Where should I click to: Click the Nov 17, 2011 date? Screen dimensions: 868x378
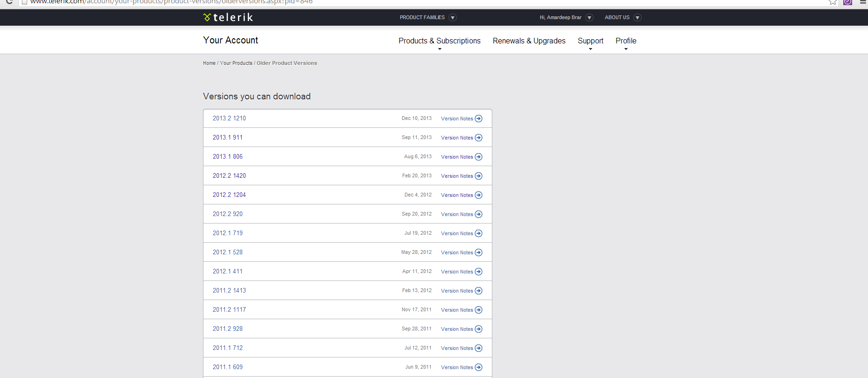(417, 310)
